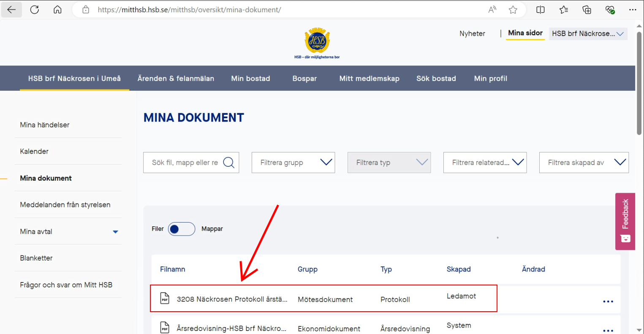Click the pink Feedback button

click(625, 221)
